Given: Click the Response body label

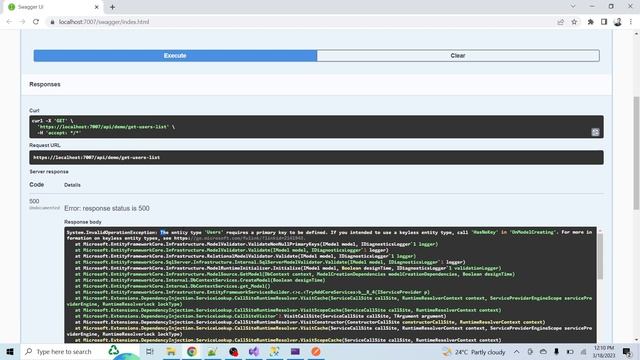Looking at the screenshot, I should coord(83,222).
